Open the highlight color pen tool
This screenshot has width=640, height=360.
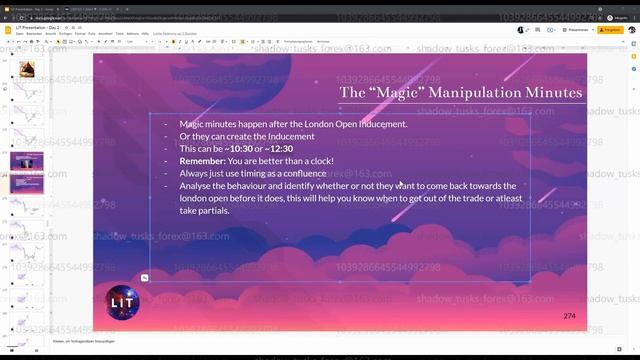point(200,42)
